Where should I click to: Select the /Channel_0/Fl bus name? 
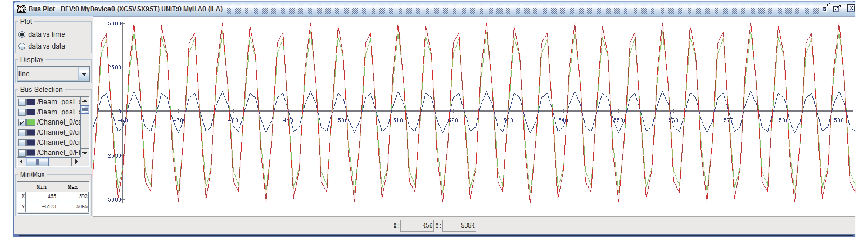point(59,152)
